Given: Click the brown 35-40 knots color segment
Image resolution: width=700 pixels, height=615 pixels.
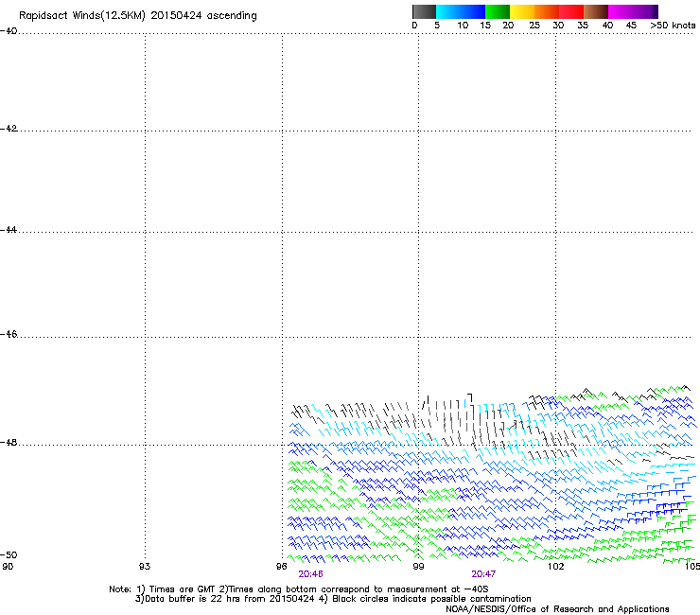Looking at the screenshot, I should 596,11.
